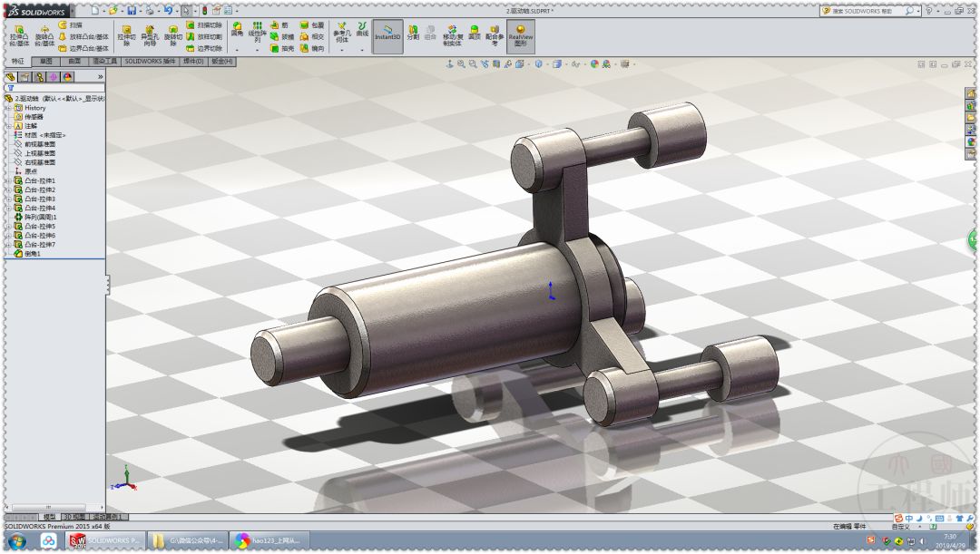
Task: Switch to the 运动算例1 tab at bottom
Action: pyautogui.click(x=109, y=516)
